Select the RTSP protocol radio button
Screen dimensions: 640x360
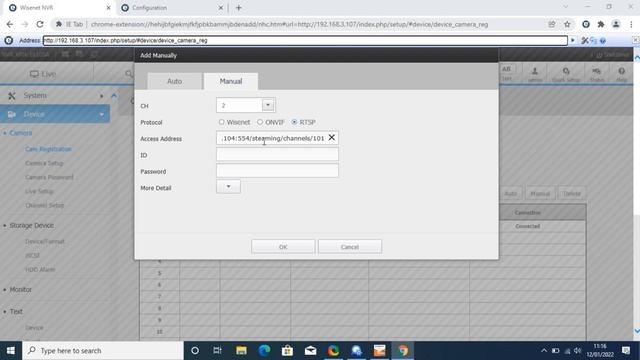pos(294,122)
